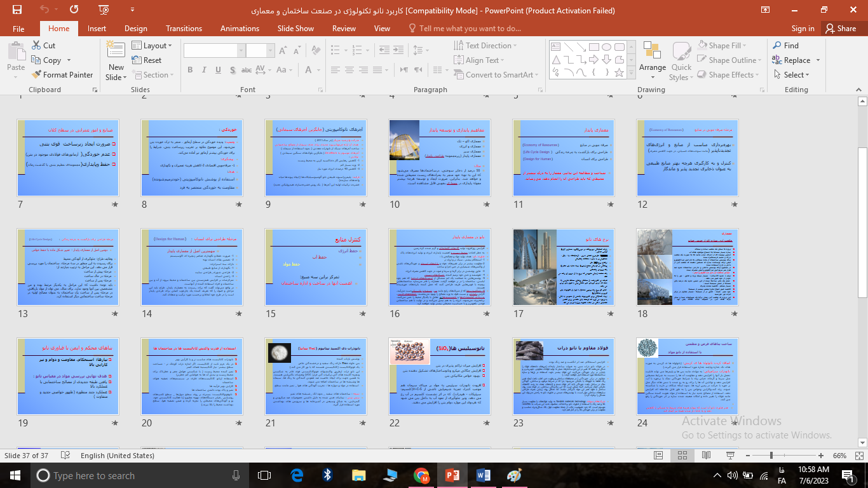
Task: Select the Format Painter tool
Action: click(x=62, y=75)
